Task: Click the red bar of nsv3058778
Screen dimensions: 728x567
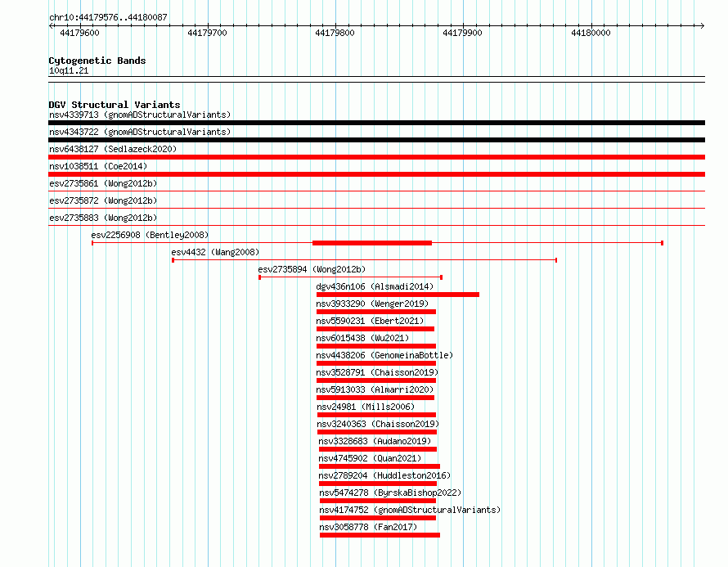Action: pos(380,535)
